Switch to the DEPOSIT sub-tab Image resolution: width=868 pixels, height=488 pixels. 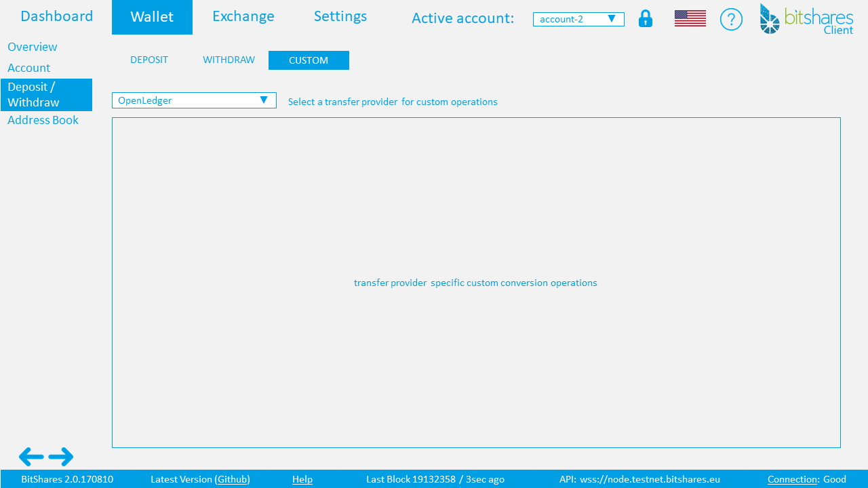149,60
